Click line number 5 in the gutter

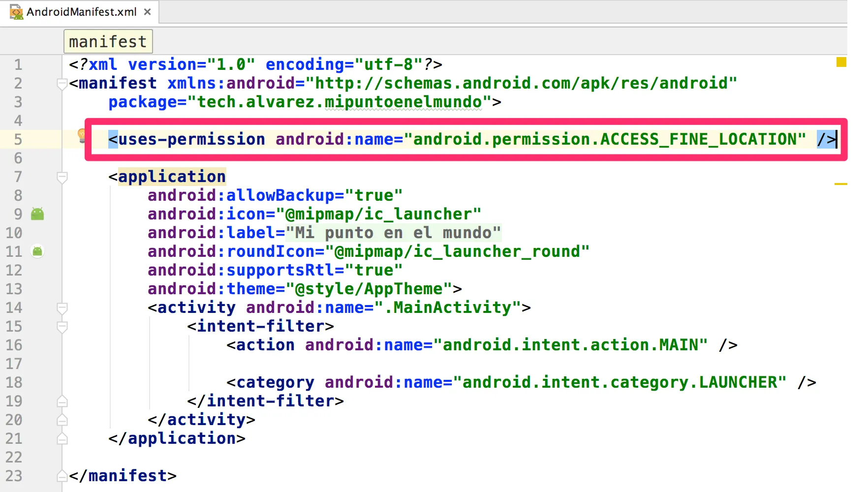[x=18, y=139]
